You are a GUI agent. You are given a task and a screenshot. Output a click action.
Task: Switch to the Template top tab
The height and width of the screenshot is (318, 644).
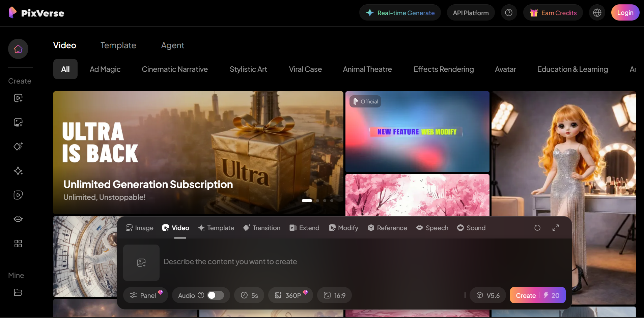(x=118, y=45)
